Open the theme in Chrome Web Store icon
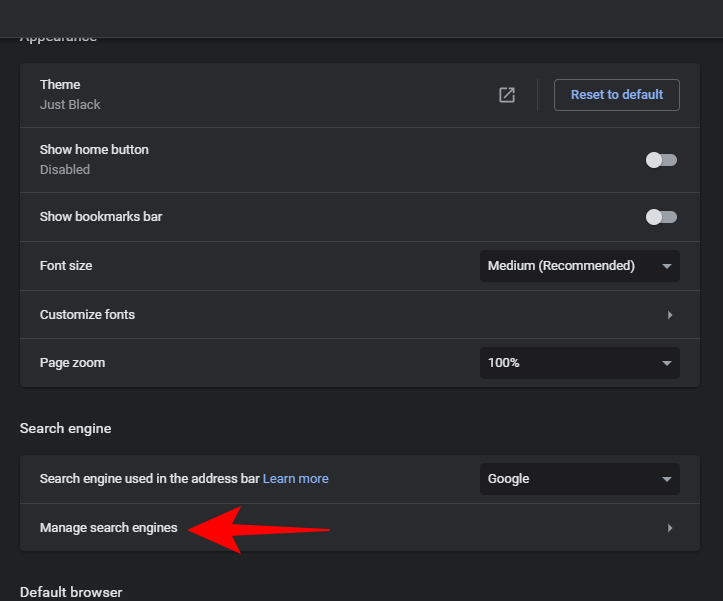 coord(507,95)
